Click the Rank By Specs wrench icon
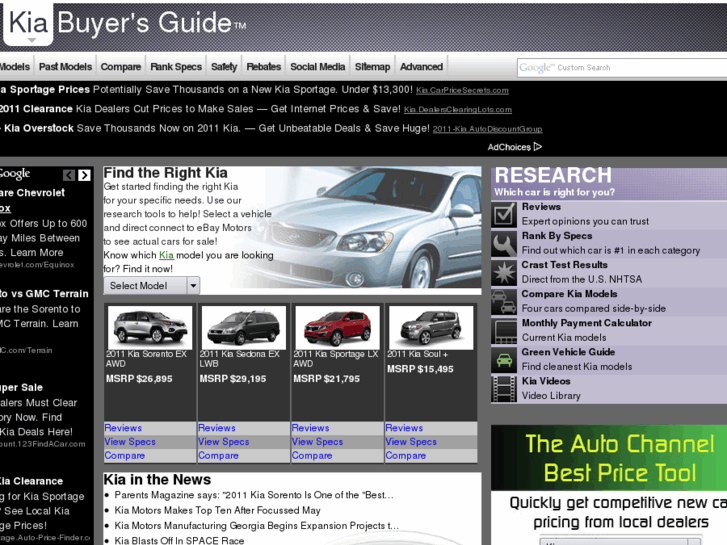This screenshot has height=545, width=727. coord(504,244)
